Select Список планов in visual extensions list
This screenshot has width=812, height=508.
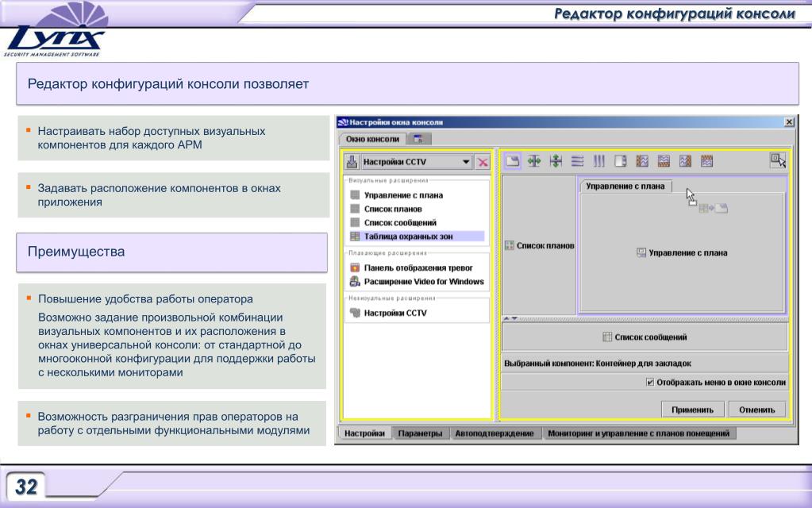[393, 209]
